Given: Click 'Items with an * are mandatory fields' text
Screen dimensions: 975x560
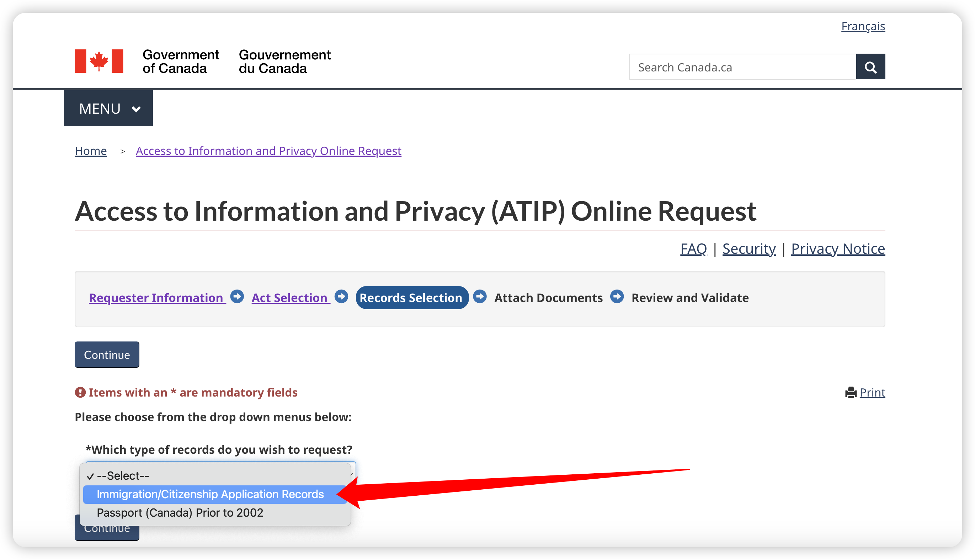Looking at the screenshot, I should coord(193,392).
